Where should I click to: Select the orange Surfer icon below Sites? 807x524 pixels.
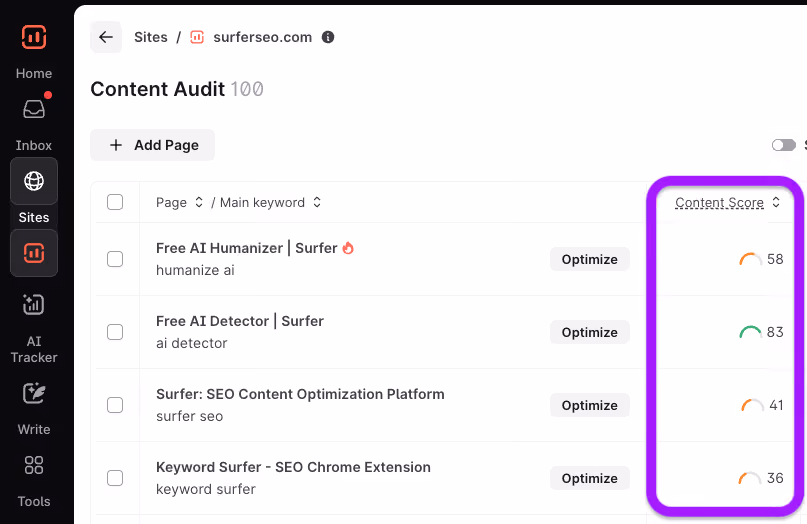point(34,253)
